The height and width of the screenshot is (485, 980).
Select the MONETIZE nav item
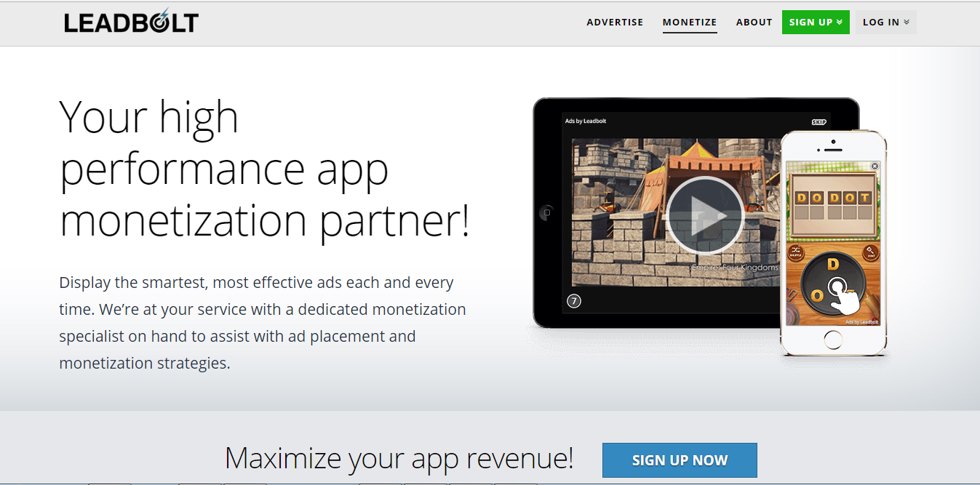(690, 22)
